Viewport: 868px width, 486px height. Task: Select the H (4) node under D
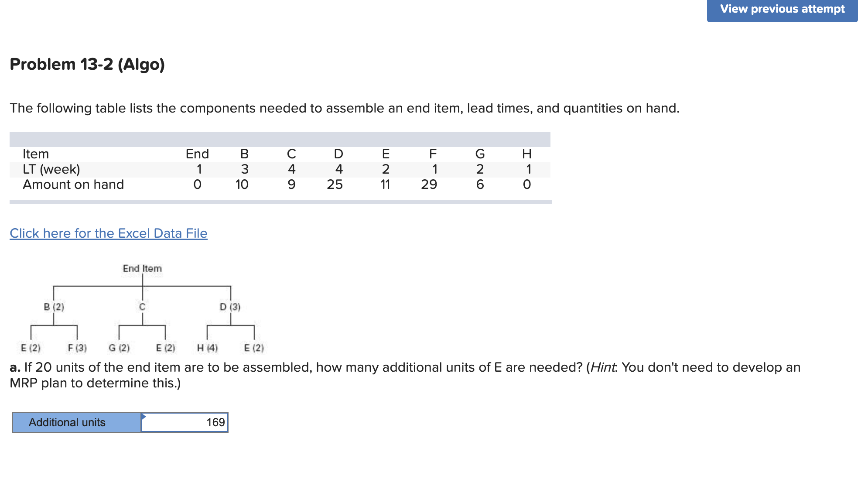coord(207,348)
